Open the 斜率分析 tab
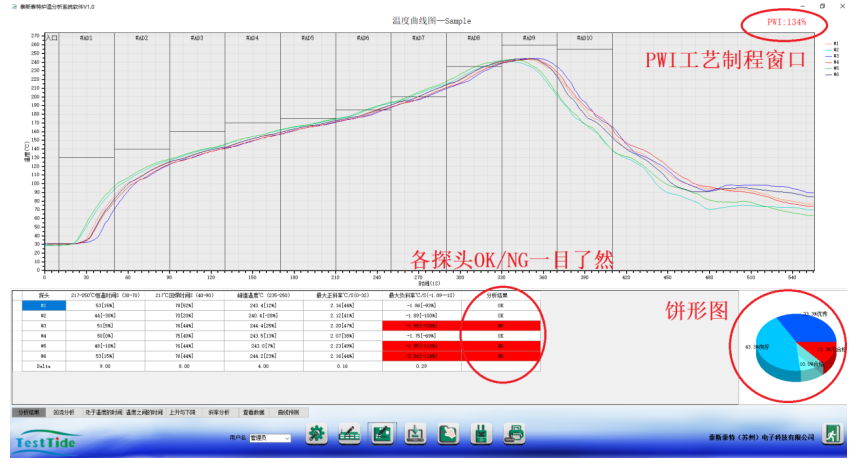The image size is (853, 465). point(218,412)
